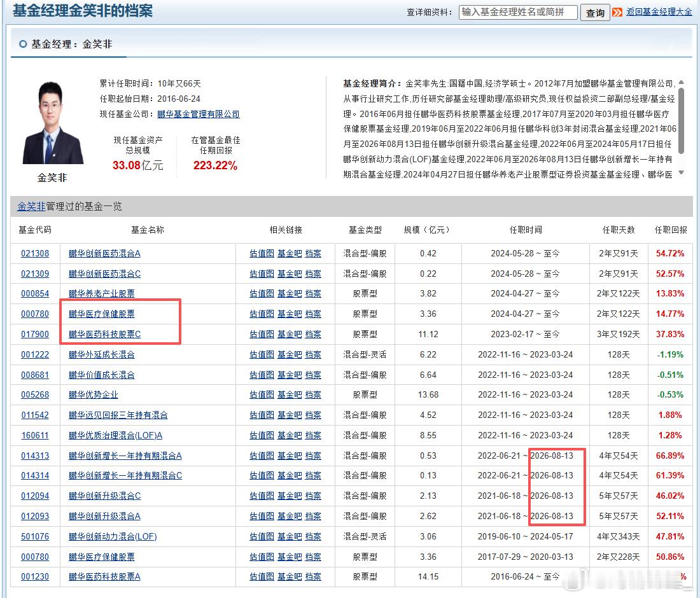Click the 规模（亿元） column header

(428, 230)
